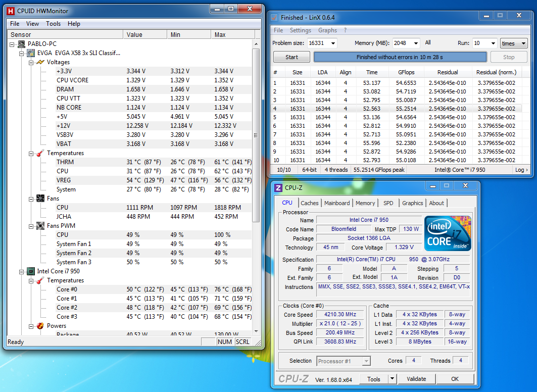
Task: Collapse the Intel Core i7 950 node
Action: (x=22, y=272)
